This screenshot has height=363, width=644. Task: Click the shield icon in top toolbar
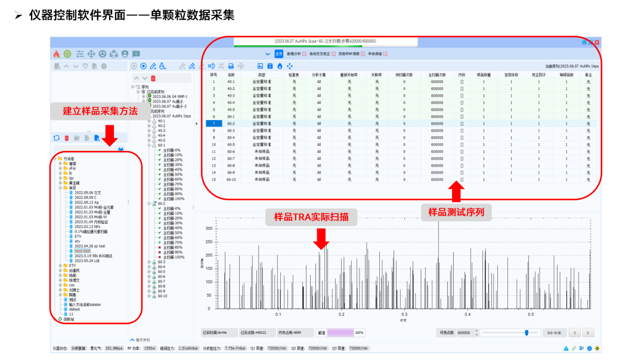[125, 54]
